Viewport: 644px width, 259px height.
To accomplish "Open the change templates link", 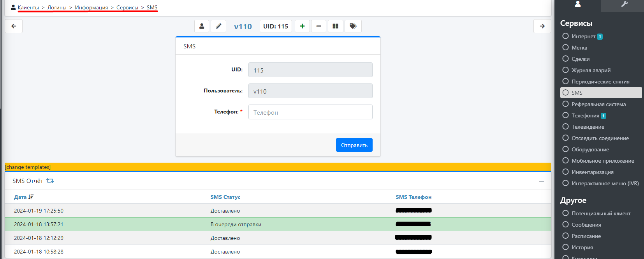I will tap(28, 167).
